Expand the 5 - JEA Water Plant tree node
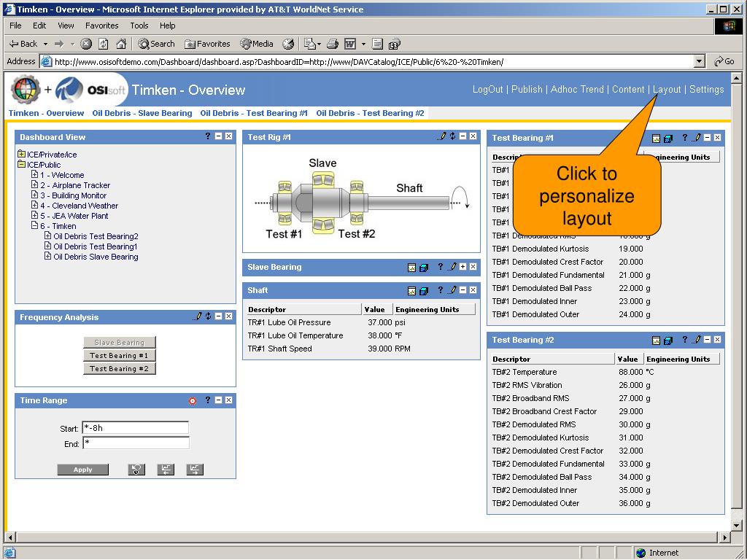The width and height of the screenshot is (747, 560). [x=34, y=215]
